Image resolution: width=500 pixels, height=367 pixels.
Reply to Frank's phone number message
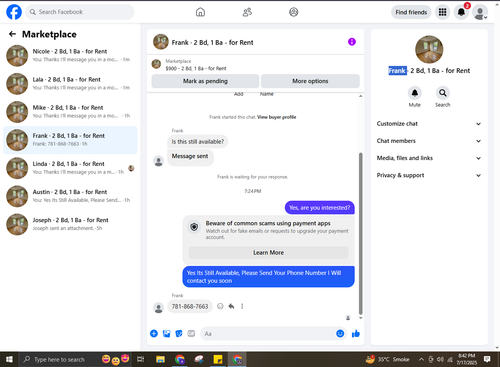231,306
